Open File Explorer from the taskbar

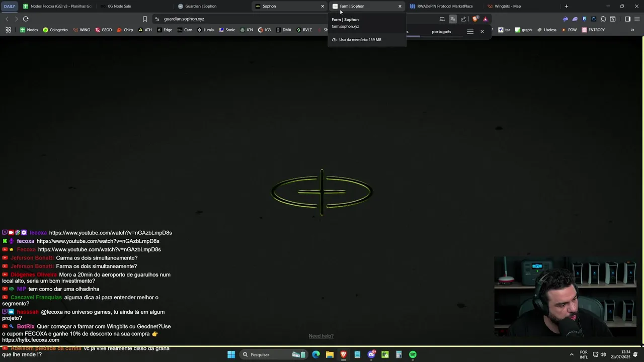(330, 354)
